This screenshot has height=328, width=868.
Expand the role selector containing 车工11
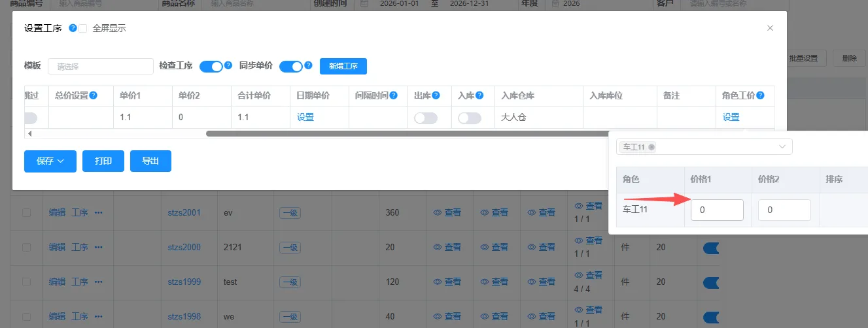pyautogui.click(x=782, y=147)
